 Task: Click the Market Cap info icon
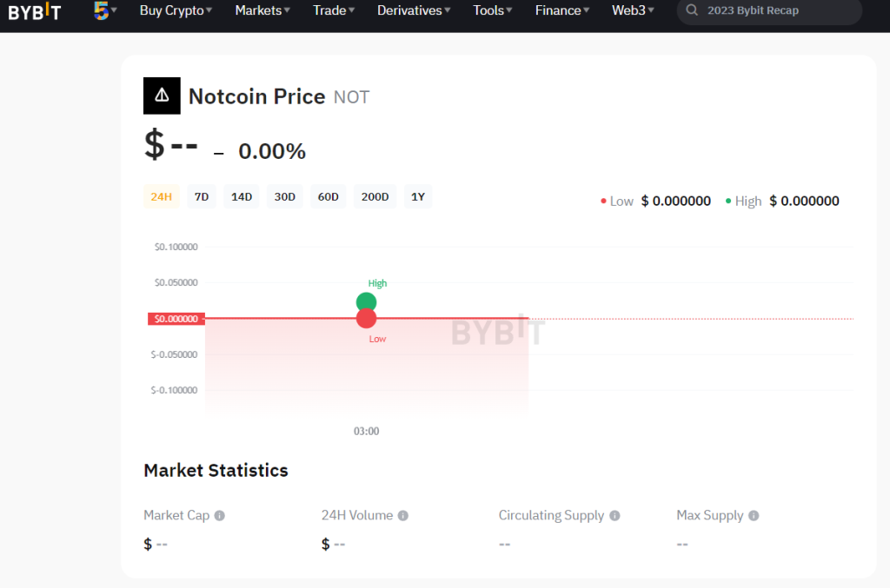click(x=220, y=515)
